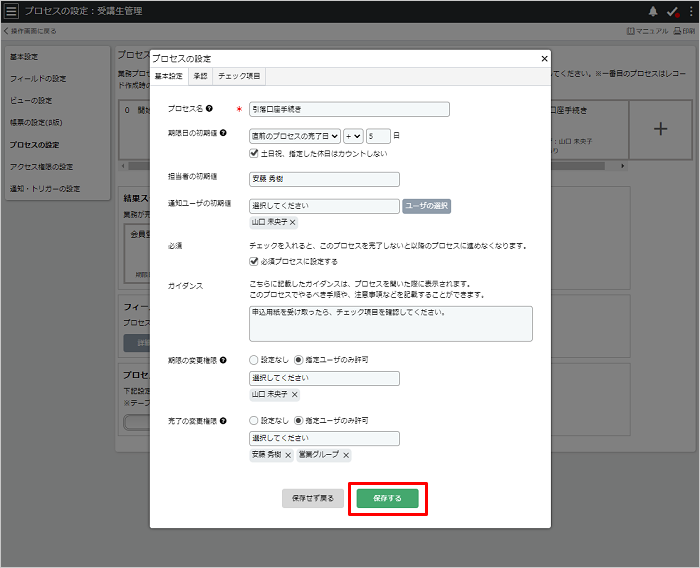Switch to the 基本設定 tab in dialog
Screen dimensions: 700x568
tap(169, 76)
